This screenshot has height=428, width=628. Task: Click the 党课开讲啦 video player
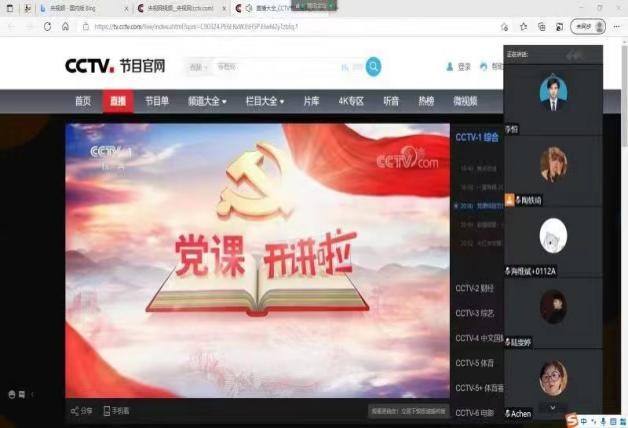tap(257, 260)
